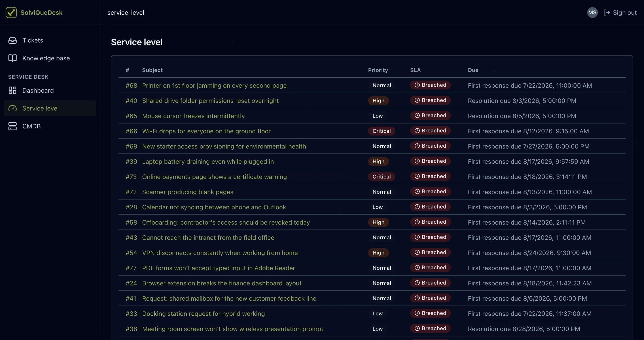Click the High priority badge on ticket #40
The width and height of the screenshot is (644, 340).
click(x=378, y=101)
